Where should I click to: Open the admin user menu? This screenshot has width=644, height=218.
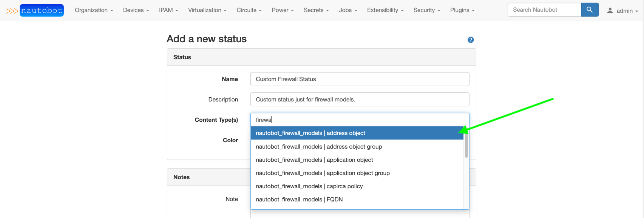pos(622,11)
